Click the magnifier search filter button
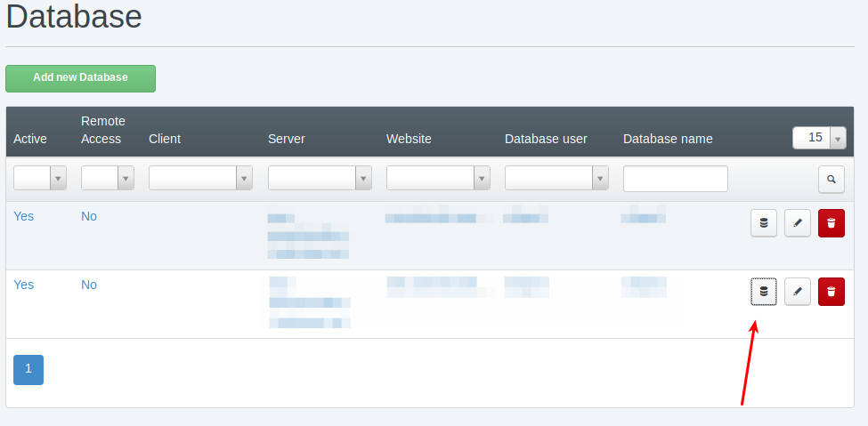The image size is (868, 426). [831, 179]
